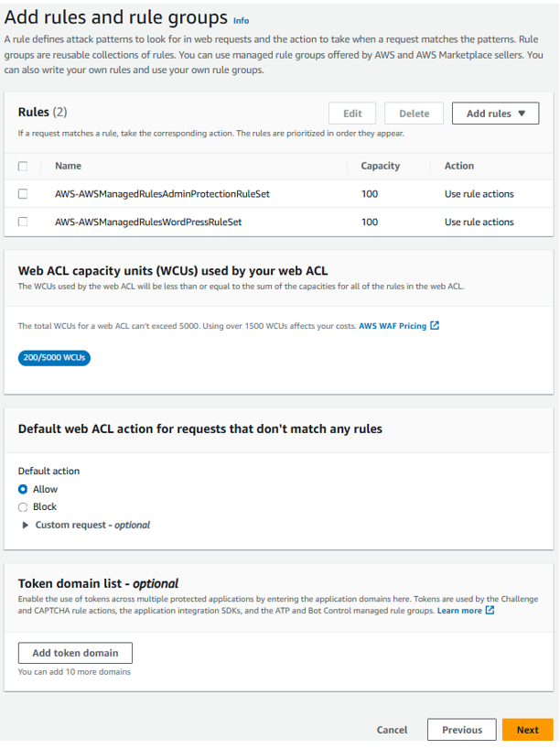Toggle the select-all rules header checkbox

(x=23, y=166)
